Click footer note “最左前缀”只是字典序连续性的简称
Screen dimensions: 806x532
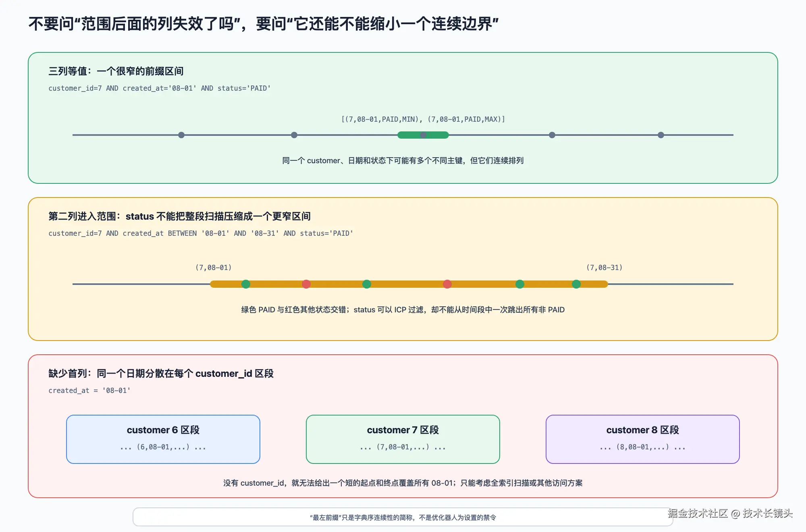[x=403, y=517]
